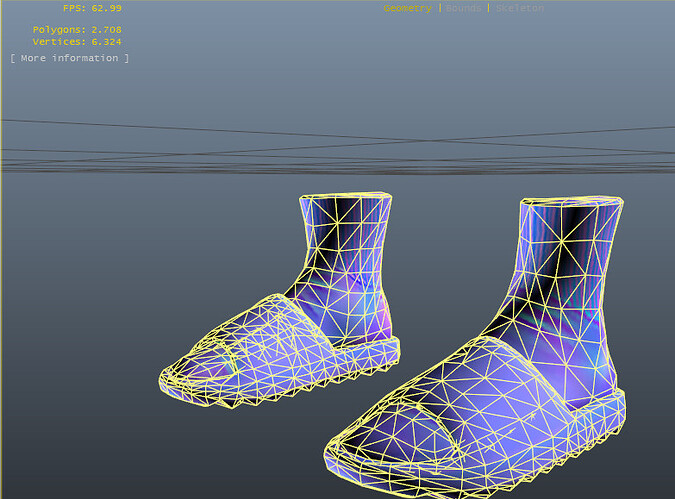Switch to the Skeleton view mode
Screen dimensions: 675x499
[520, 8]
